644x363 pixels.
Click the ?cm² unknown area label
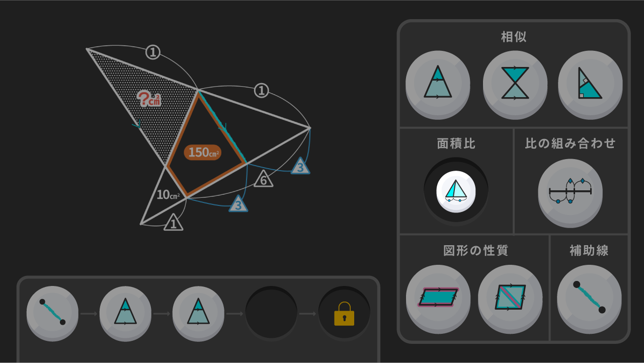pos(149,99)
